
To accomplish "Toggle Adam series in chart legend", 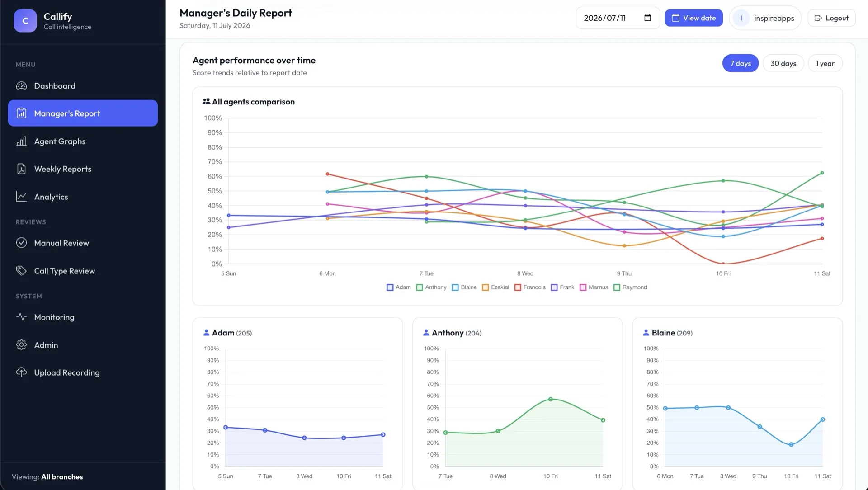I will coord(399,287).
